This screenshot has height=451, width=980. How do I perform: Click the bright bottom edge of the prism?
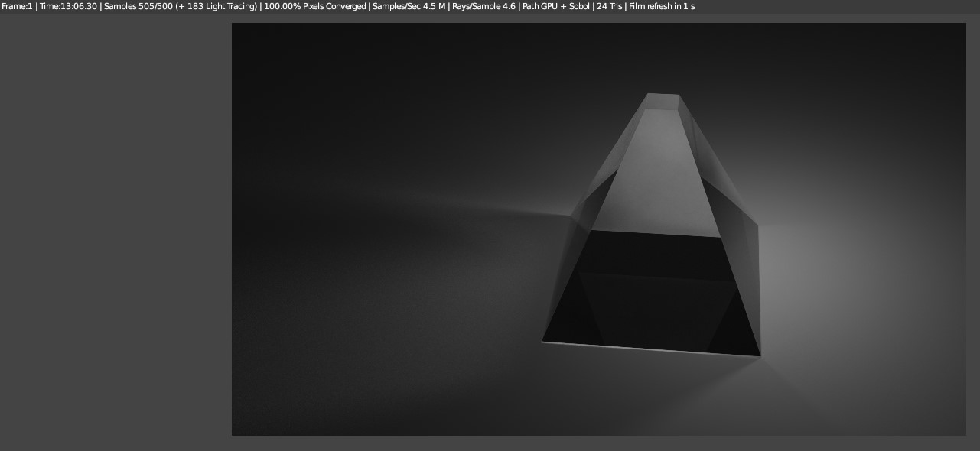pos(650,349)
